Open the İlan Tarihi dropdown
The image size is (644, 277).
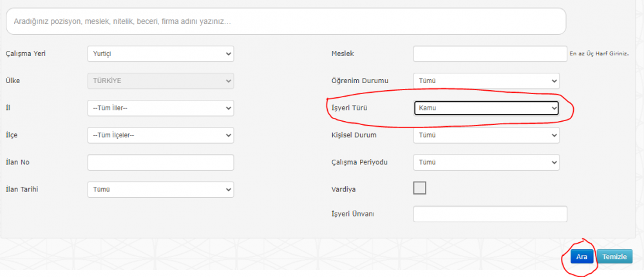160,189
